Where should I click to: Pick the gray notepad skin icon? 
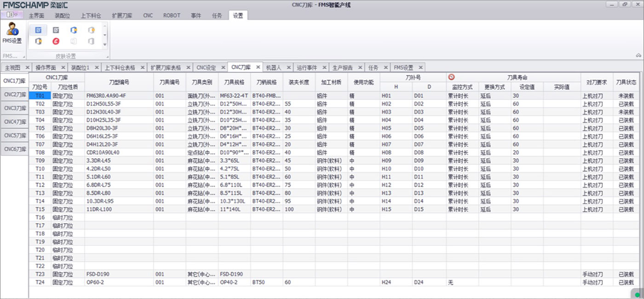pos(56,30)
